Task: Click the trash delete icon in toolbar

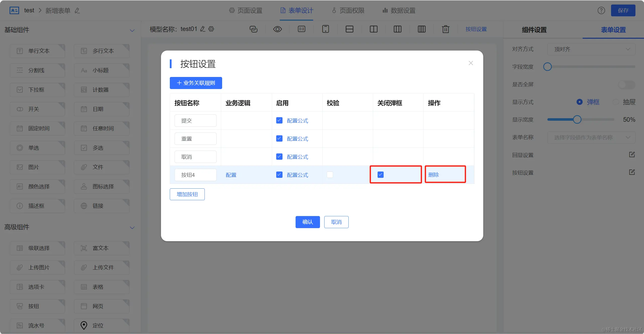Action: 446,29
